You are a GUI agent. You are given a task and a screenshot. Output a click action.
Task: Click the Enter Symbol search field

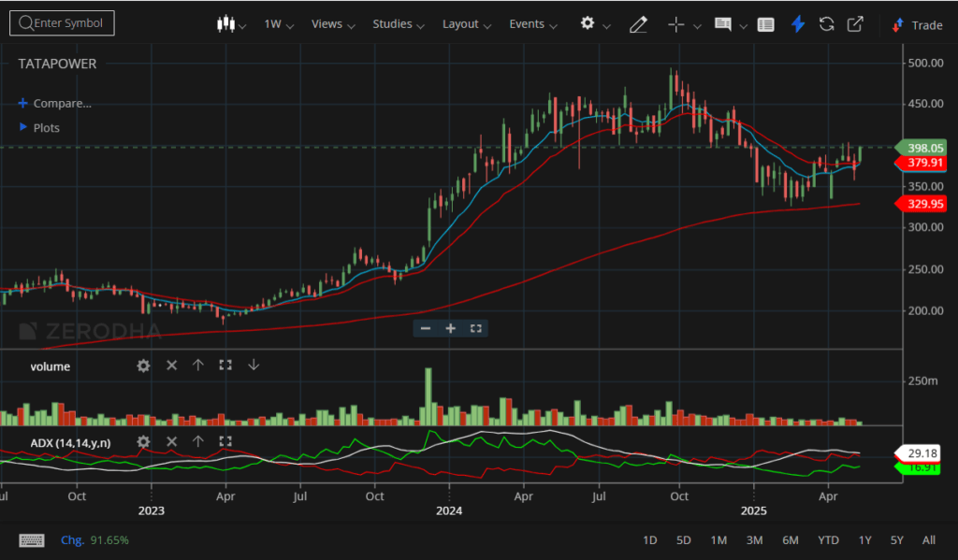pyautogui.click(x=62, y=23)
